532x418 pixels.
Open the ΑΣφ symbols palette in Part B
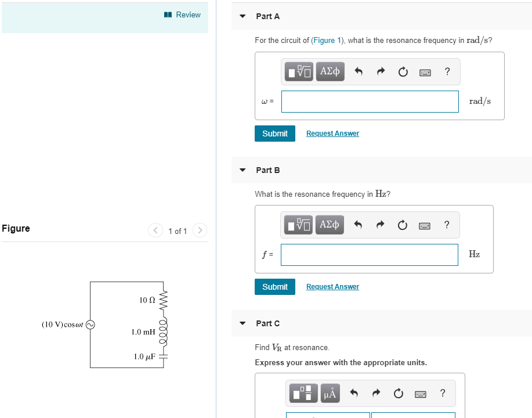(x=329, y=225)
